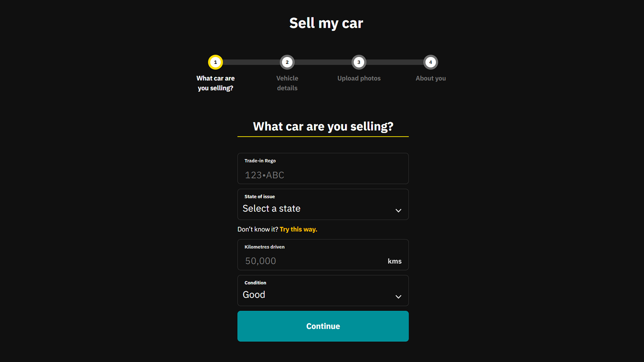Viewport: 644px width, 362px height.
Task: Open the 'About you' step label
Action: 431,78
